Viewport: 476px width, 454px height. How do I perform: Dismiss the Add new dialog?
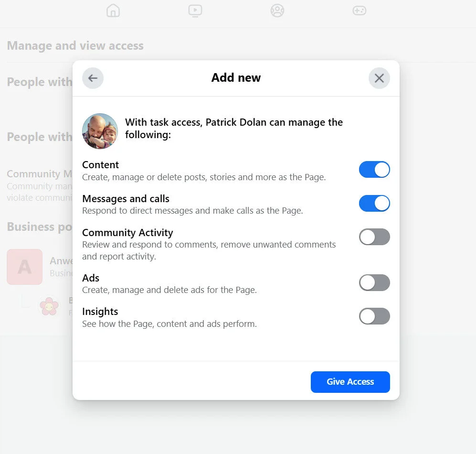[379, 78]
